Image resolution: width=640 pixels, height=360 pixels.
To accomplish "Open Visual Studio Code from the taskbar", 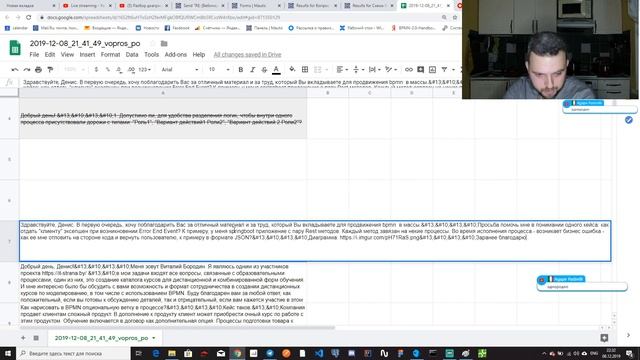I will coord(319,353).
